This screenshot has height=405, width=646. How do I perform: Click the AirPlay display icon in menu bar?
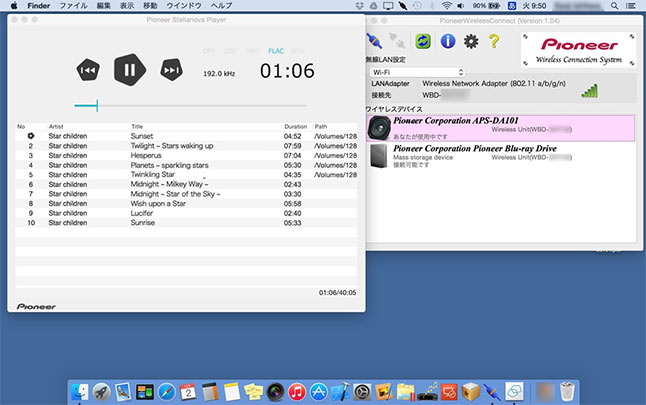pos(388,6)
